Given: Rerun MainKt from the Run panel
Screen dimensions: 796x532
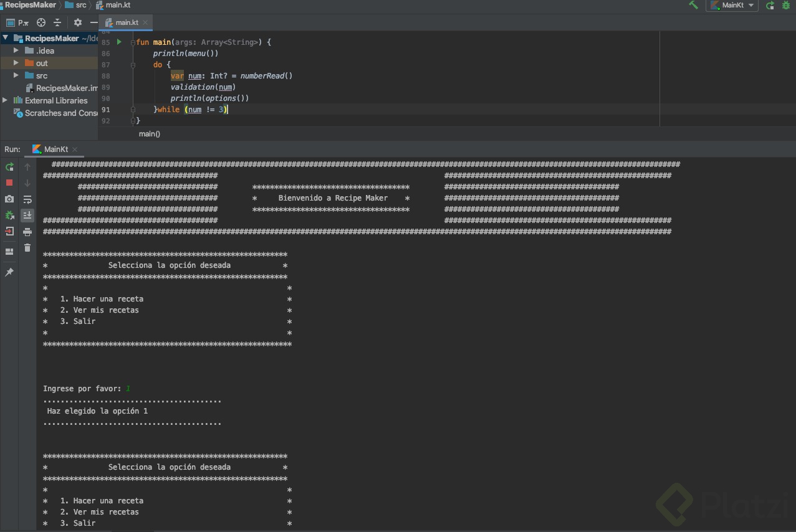Looking at the screenshot, I should 9,167.
